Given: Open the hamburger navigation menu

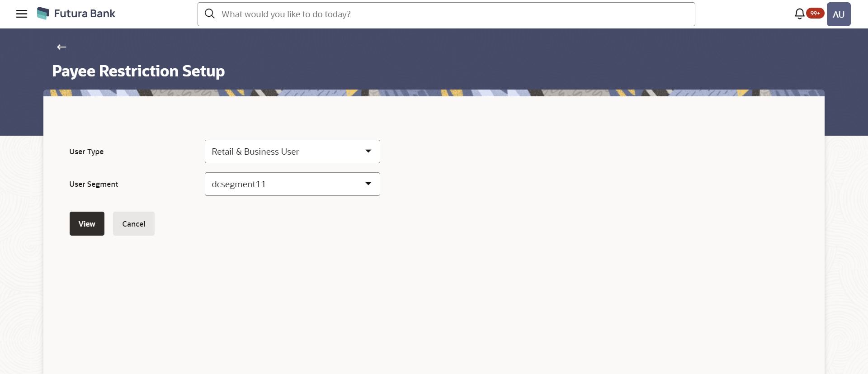Looking at the screenshot, I should point(22,14).
